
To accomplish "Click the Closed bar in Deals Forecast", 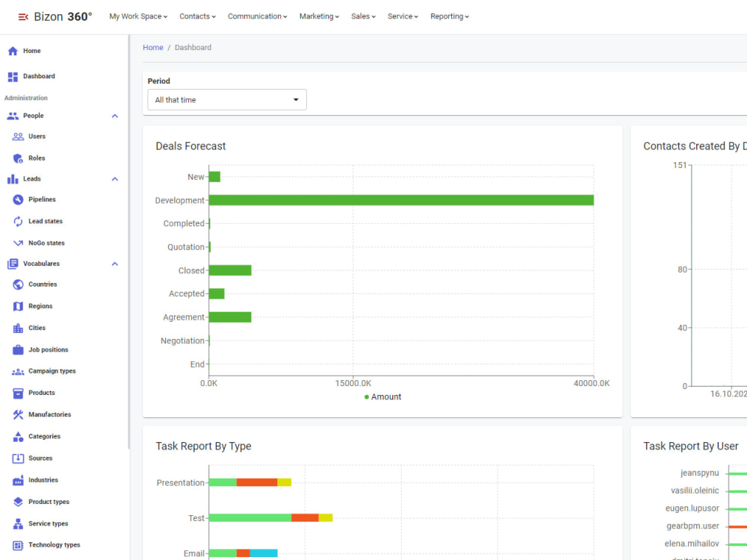I will pyautogui.click(x=230, y=270).
